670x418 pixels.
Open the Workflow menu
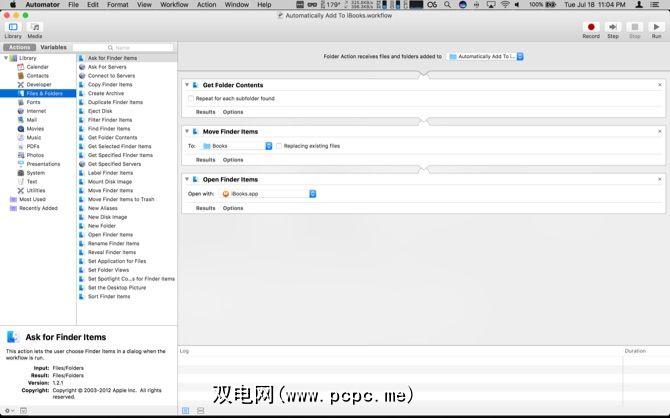click(x=174, y=5)
